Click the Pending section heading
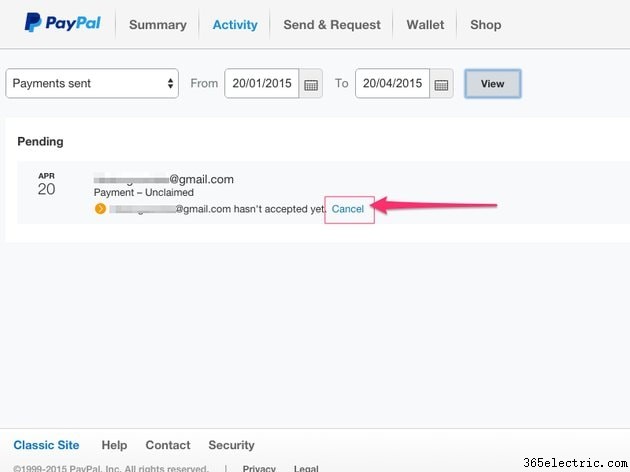 coord(40,142)
